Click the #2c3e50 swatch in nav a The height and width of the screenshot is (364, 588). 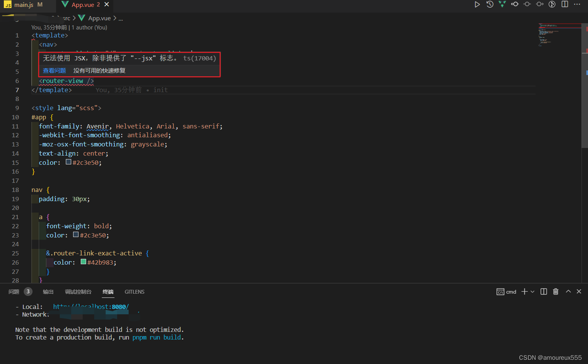[76, 235]
